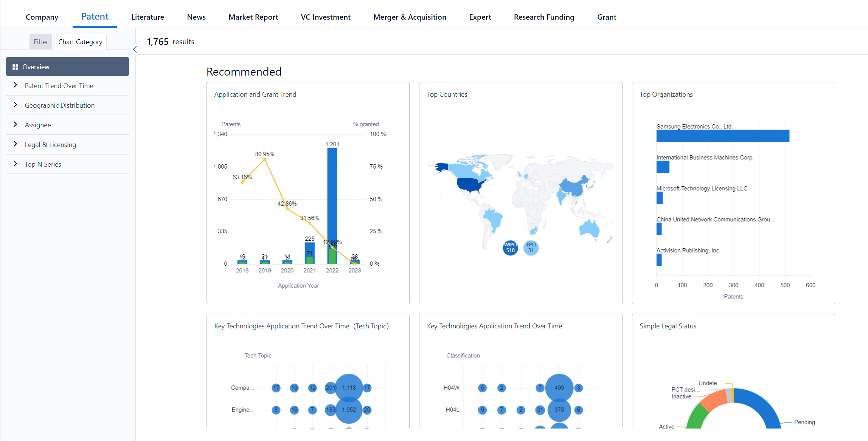Screen dimensions: 868x441
Task: Expand the Top N Series section
Action: 16,164
